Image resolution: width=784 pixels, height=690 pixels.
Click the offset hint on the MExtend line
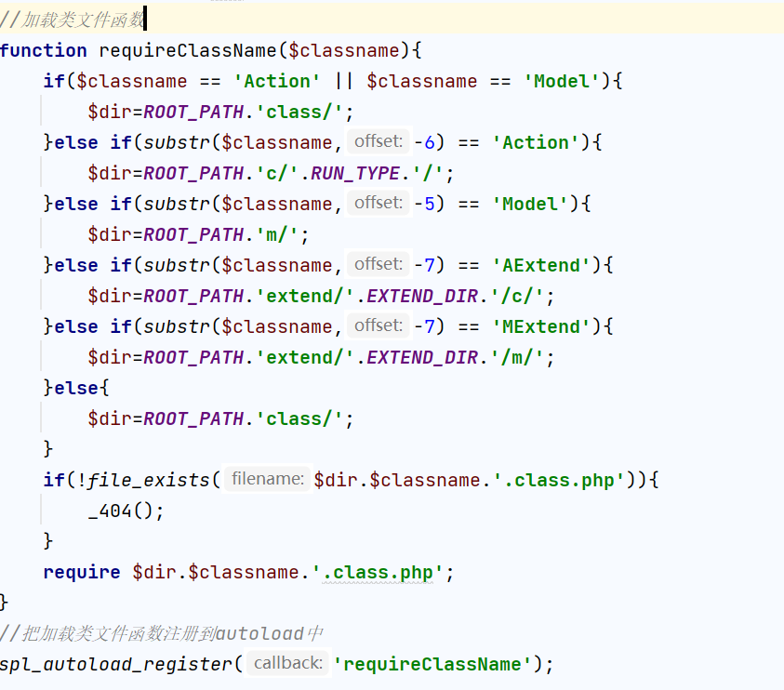[x=378, y=325]
